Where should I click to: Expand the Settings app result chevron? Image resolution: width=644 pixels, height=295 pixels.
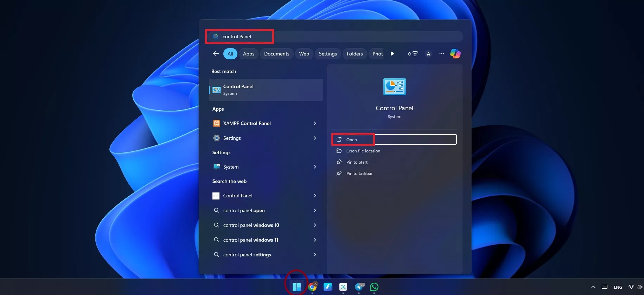point(315,138)
